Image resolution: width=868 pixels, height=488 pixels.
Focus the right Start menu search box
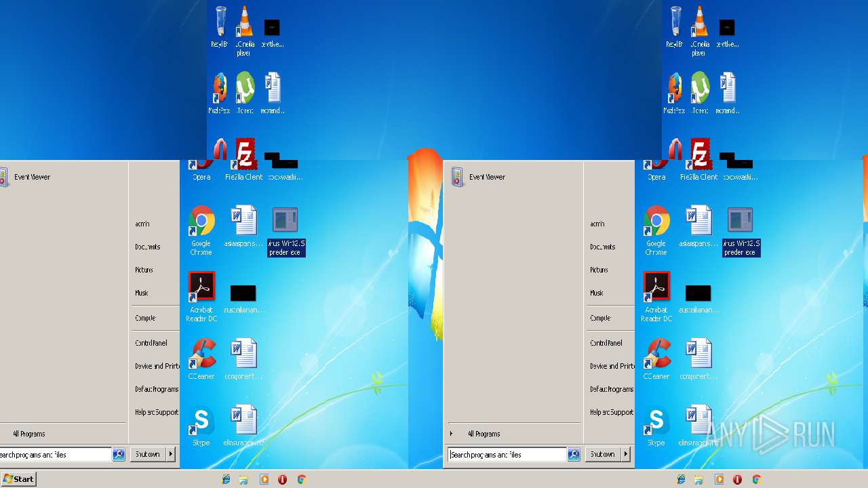click(507, 455)
